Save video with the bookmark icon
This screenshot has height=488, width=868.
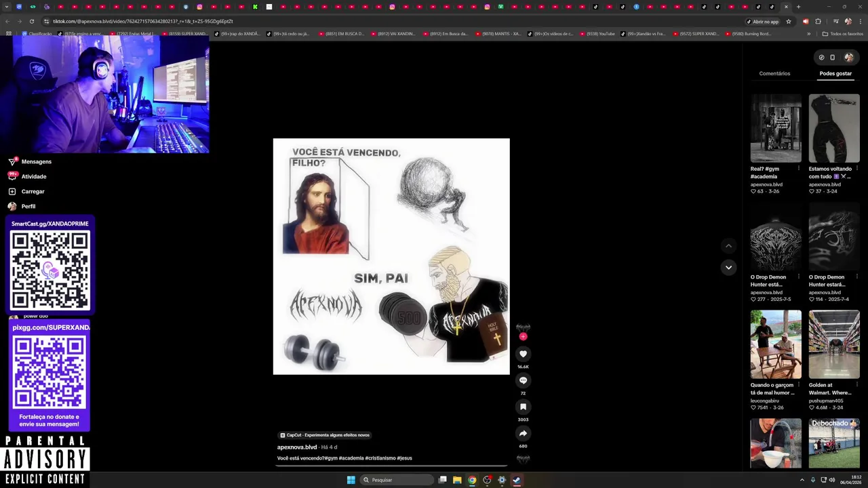coord(523,407)
